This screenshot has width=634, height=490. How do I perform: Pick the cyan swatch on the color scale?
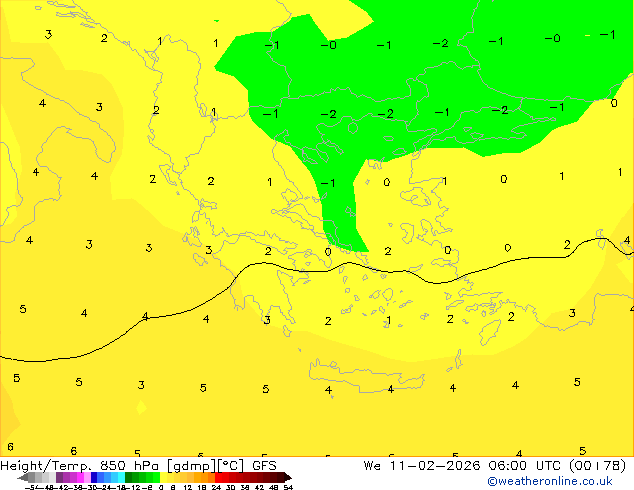(x=121, y=477)
